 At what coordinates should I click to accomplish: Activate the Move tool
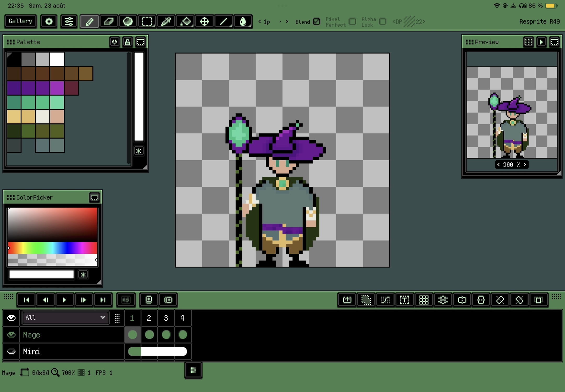[204, 21]
